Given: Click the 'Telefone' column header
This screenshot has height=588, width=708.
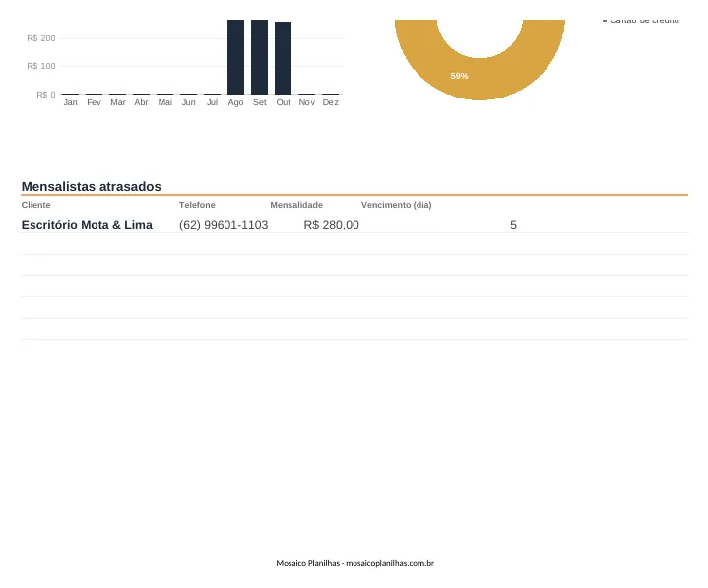Looking at the screenshot, I should coord(197,205).
